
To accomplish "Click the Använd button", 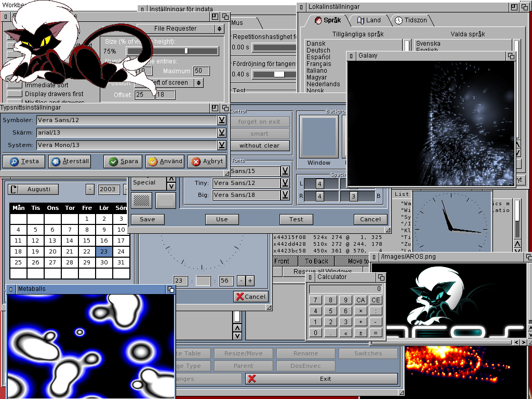I will point(165,162).
